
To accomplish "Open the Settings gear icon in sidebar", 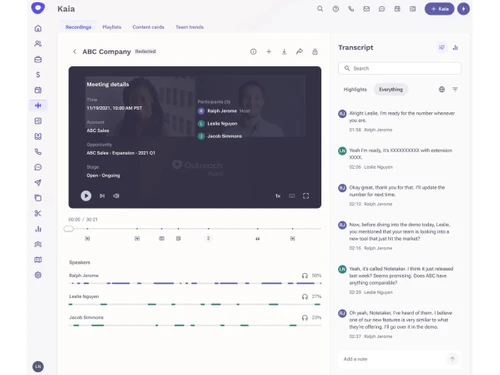I will point(38,275).
